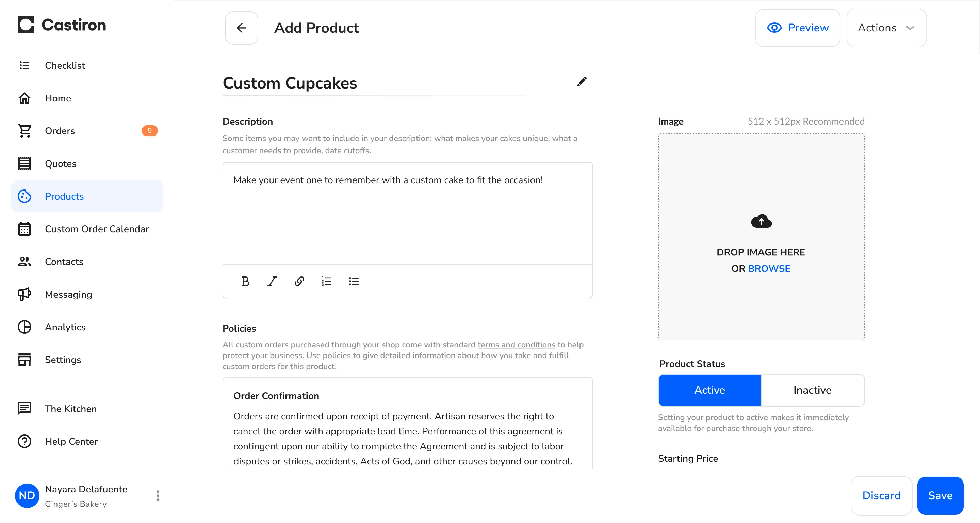Click the cloud upload icon
Screen dimensions: 980x523
(761, 221)
